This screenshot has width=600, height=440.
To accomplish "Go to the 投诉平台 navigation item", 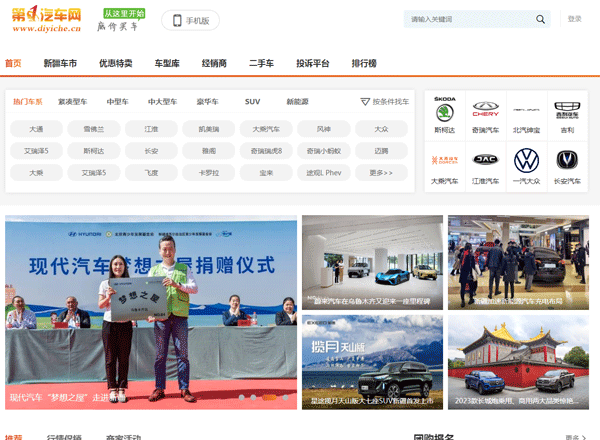I will coord(313,64).
